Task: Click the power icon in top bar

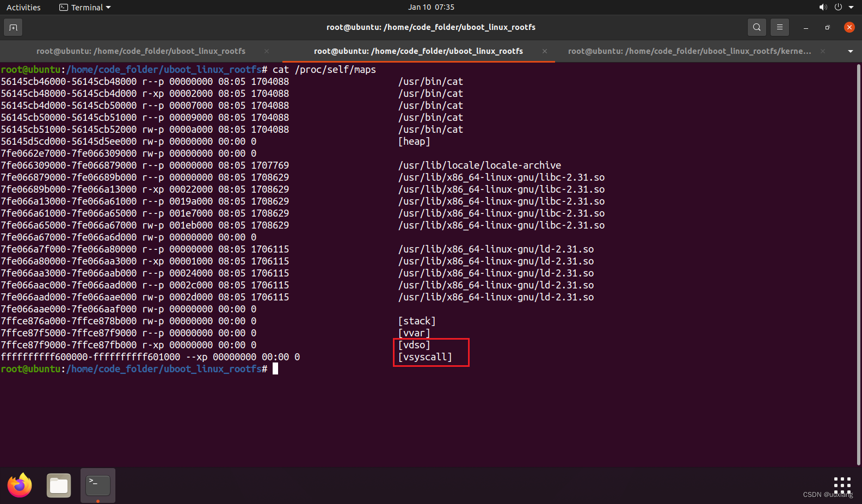Action: [x=838, y=8]
